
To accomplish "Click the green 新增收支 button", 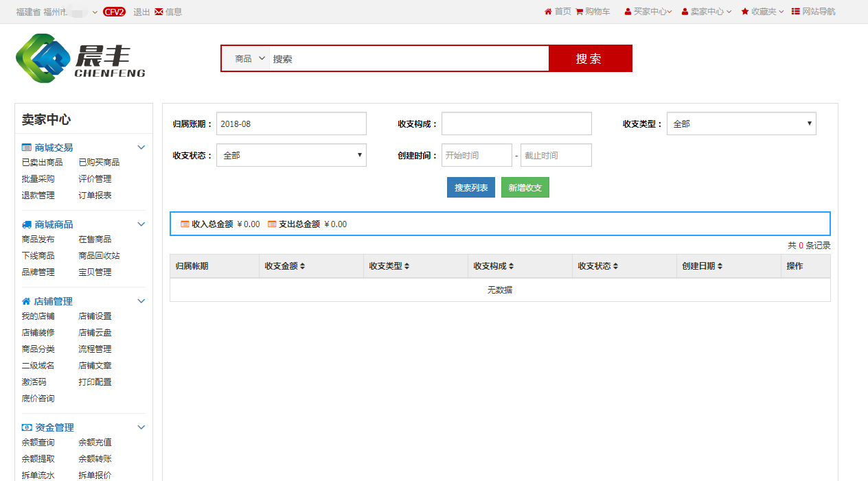I will [x=525, y=188].
